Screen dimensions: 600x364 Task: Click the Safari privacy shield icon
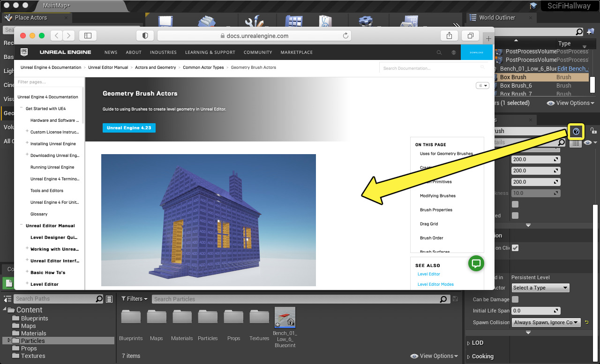click(145, 36)
